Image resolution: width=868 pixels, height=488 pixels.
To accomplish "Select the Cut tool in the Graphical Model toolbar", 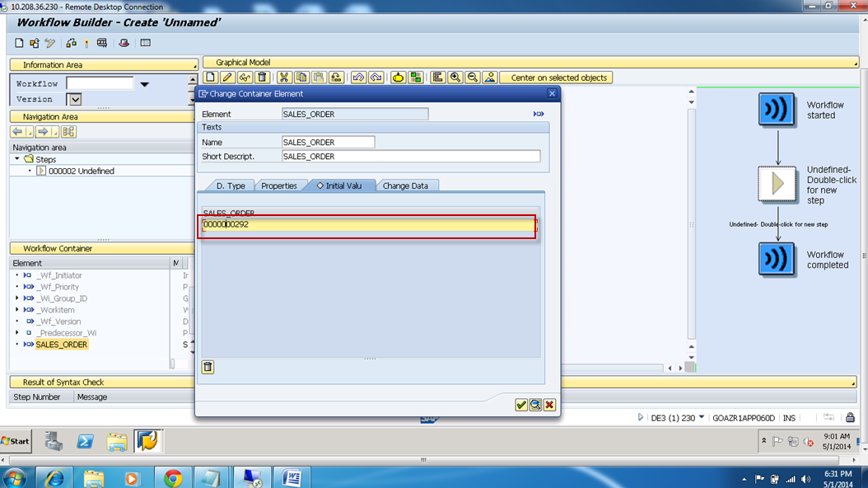I will tap(284, 77).
